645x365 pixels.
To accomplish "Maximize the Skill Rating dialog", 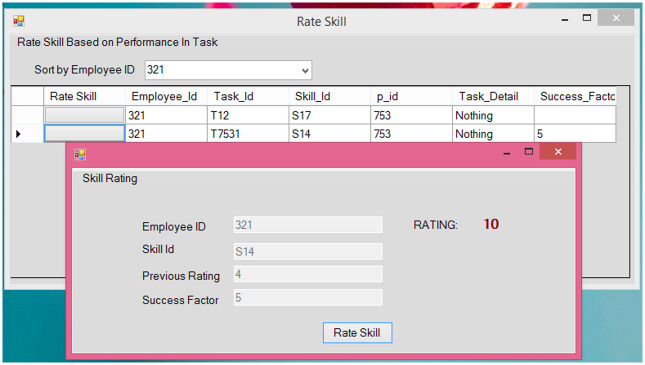I will tap(529, 152).
